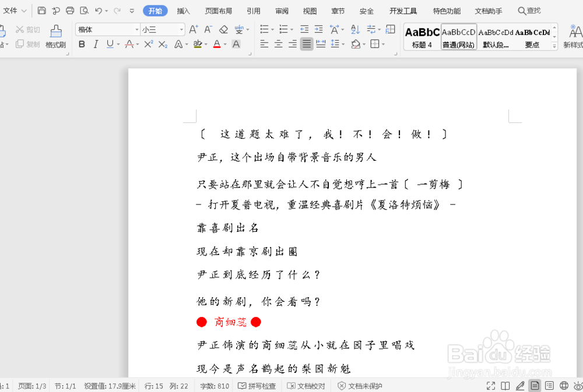Open Print Preview icon
Image resolution: width=583 pixels, height=392 pixels.
[x=85, y=10]
